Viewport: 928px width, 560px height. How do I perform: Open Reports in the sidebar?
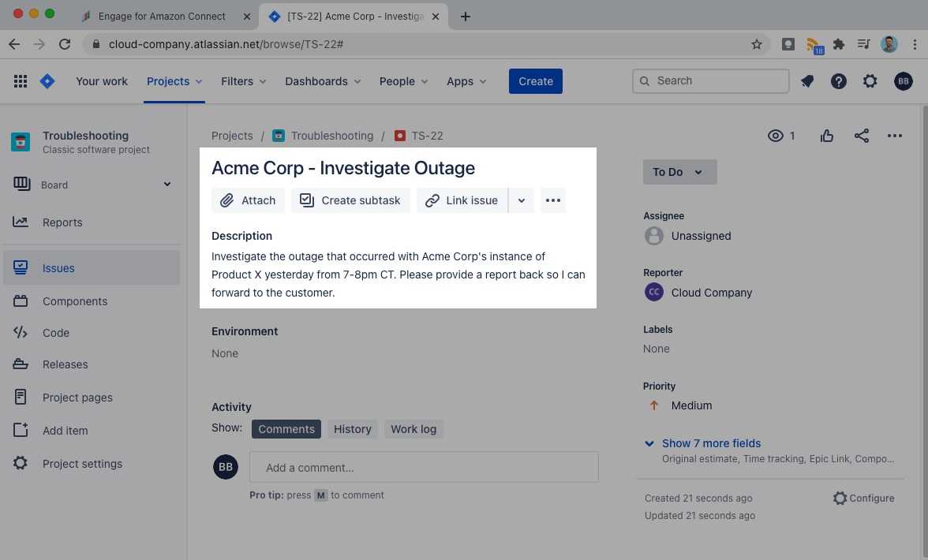[92, 222]
